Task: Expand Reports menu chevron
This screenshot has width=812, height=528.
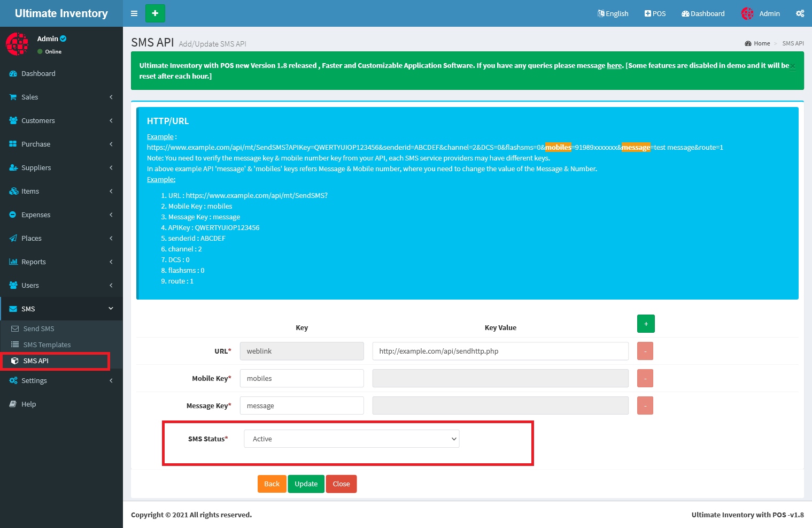Action: [x=111, y=262]
